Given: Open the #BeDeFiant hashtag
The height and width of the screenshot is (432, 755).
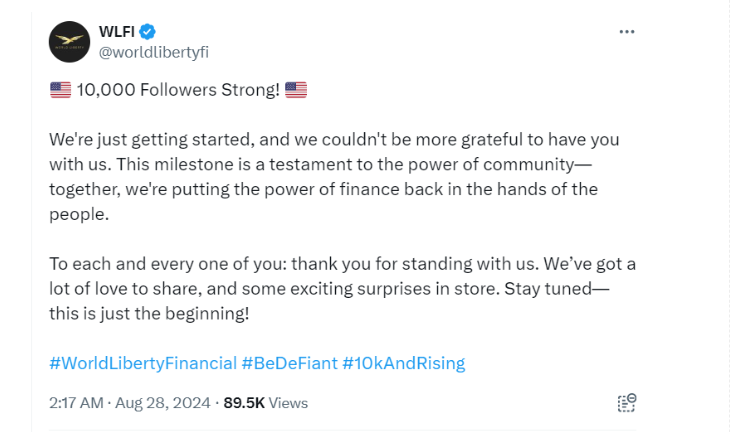Looking at the screenshot, I should coord(289,363).
